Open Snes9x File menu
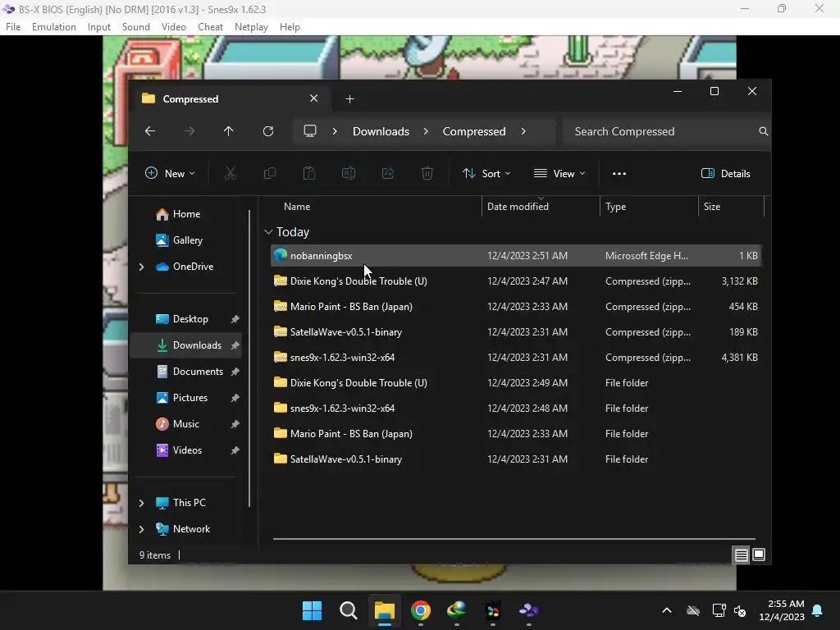840x630 pixels. tap(13, 27)
